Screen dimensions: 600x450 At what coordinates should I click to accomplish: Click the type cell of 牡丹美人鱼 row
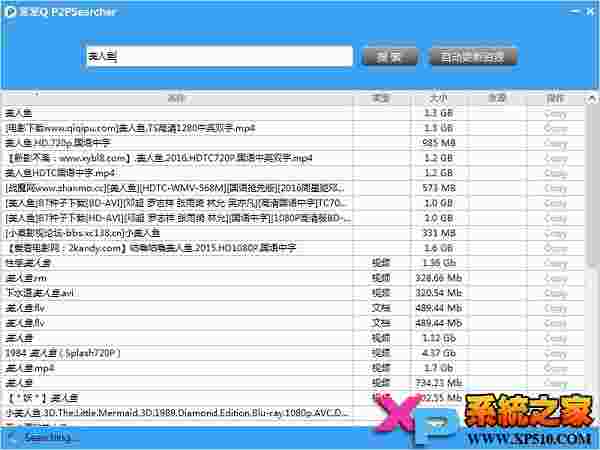(381, 263)
